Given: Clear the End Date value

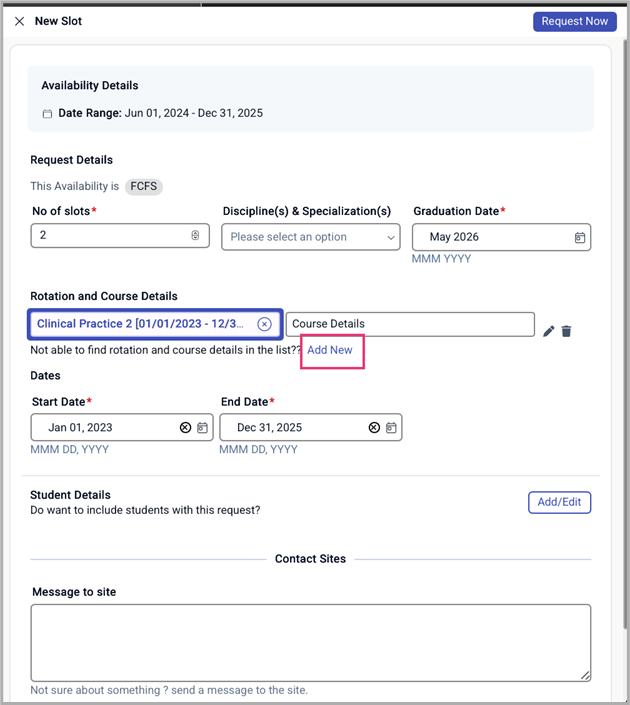Looking at the screenshot, I should [374, 427].
